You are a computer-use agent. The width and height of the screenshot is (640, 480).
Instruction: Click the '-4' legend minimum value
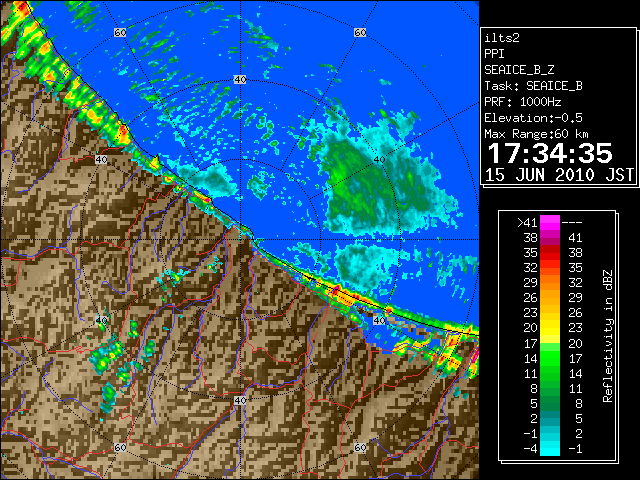coord(530,449)
